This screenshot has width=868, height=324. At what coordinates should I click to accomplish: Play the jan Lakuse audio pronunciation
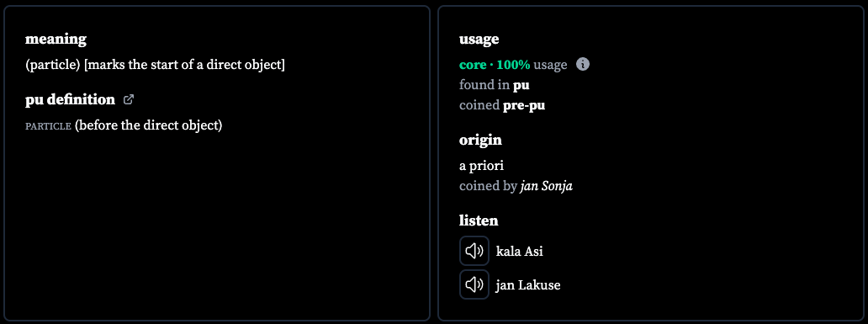click(x=474, y=284)
